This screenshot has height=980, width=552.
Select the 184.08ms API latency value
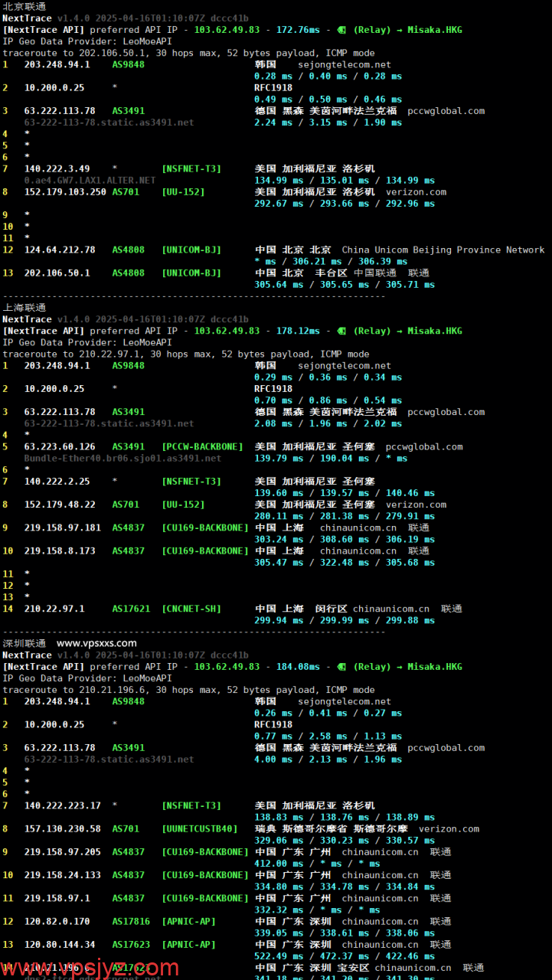pyautogui.click(x=298, y=667)
